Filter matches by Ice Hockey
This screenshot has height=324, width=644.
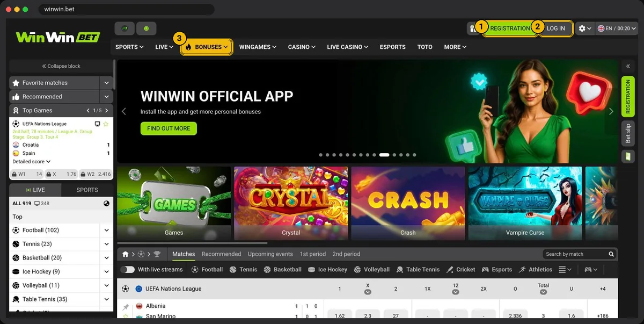pyautogui.click(x=327, y=270)
